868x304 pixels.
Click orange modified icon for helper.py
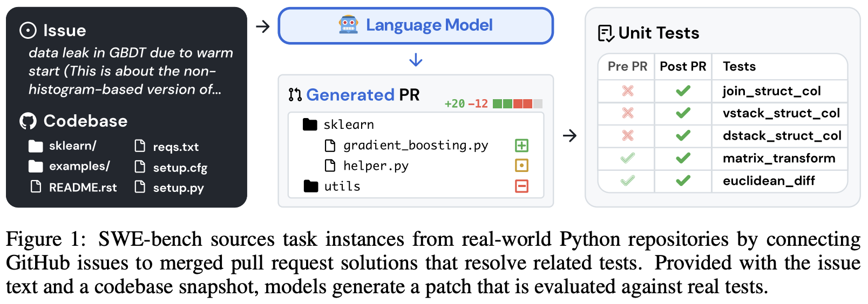(521, 165)
